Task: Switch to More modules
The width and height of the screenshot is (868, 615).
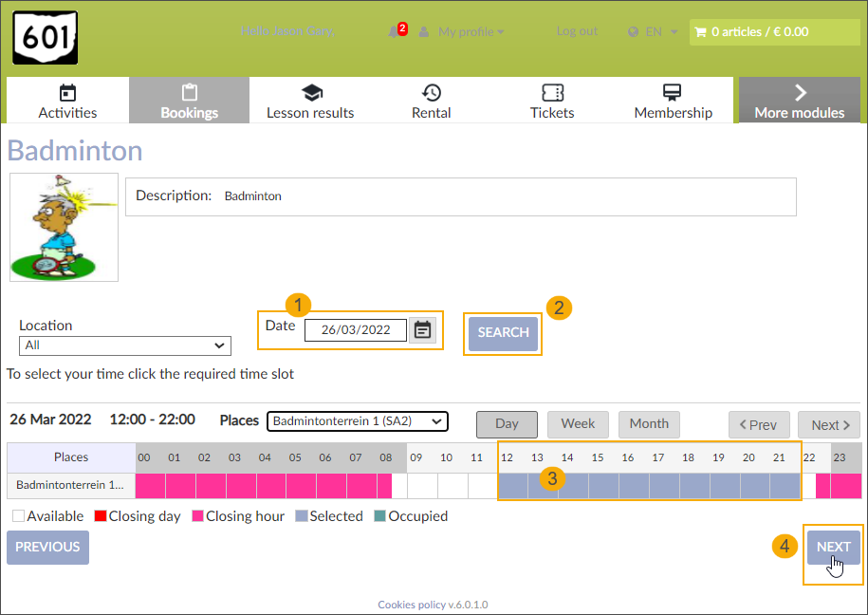Action: coord(799,100)
